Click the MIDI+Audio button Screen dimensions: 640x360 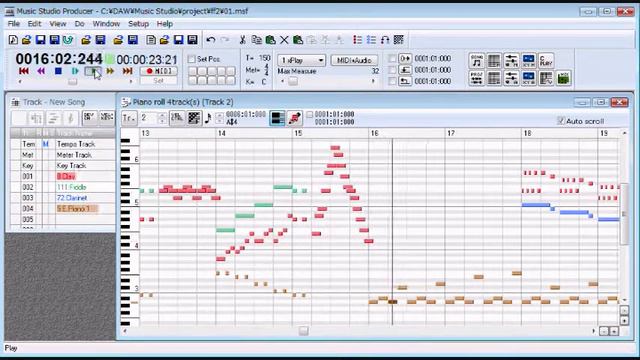(354, 60)
